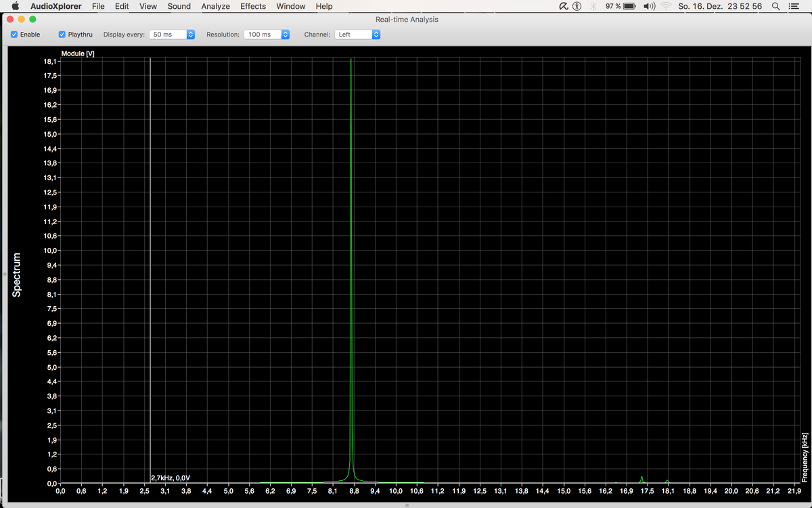Open the AudioXplorer application menu
Screen dimensions: 812x508
[x=56, y=6]
